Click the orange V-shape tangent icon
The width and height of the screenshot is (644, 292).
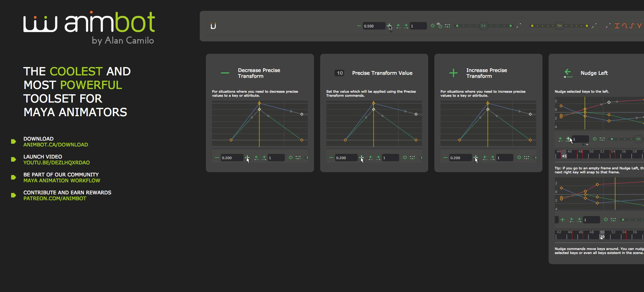[639, 26]
